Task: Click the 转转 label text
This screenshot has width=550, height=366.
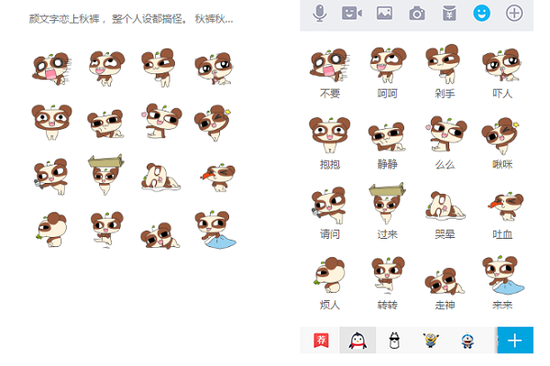Action: pos(387,305)
